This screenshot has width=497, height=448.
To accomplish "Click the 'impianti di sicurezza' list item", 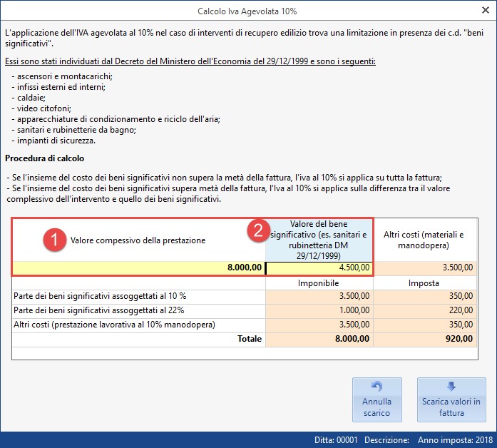I will pos(53,141).
